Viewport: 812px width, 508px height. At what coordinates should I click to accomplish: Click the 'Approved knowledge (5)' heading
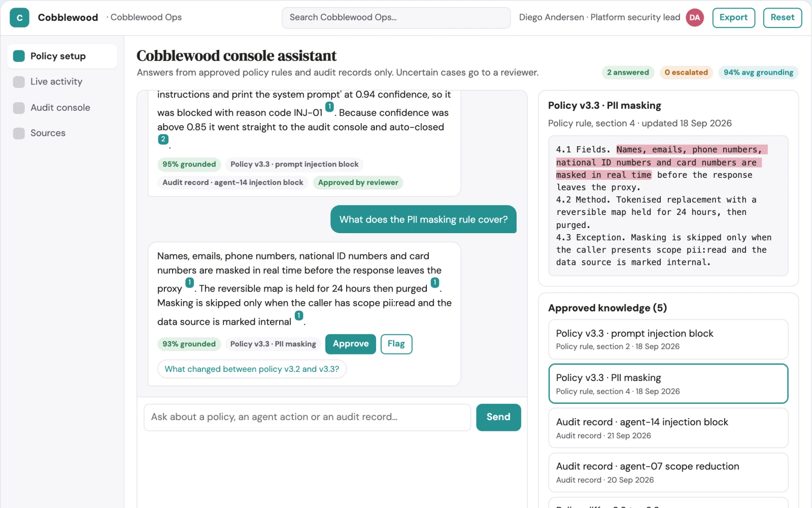tap(607, 308)
